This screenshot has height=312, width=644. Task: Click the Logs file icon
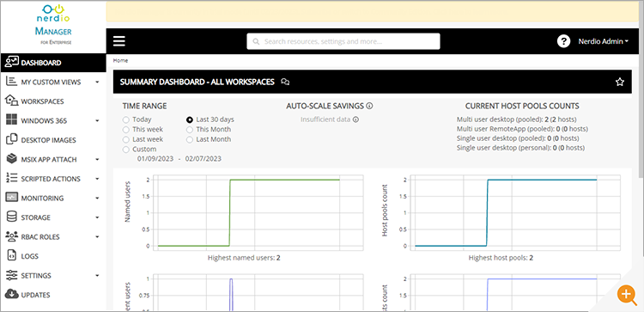[11, 255]
